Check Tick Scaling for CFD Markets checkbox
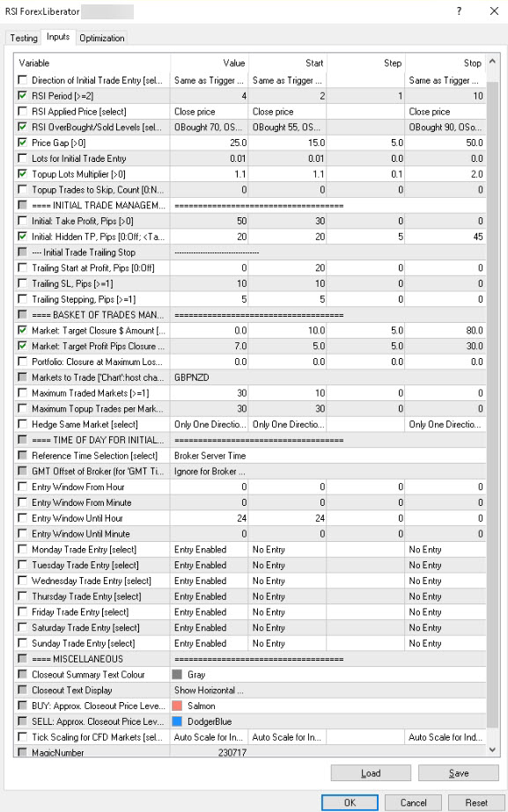Image resolution: width=508 pixels, height=812 pixels. [22, 737]
